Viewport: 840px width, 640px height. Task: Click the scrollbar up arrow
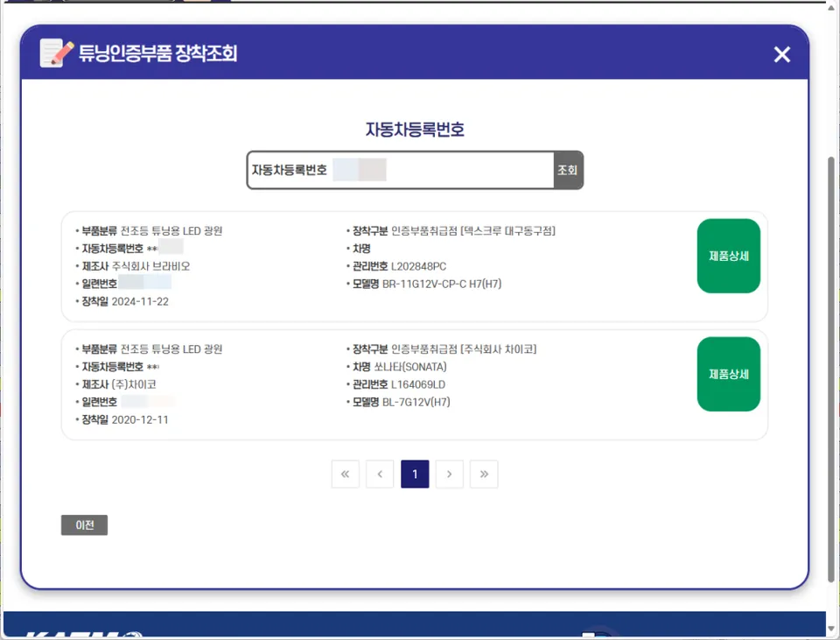(831, 8)
